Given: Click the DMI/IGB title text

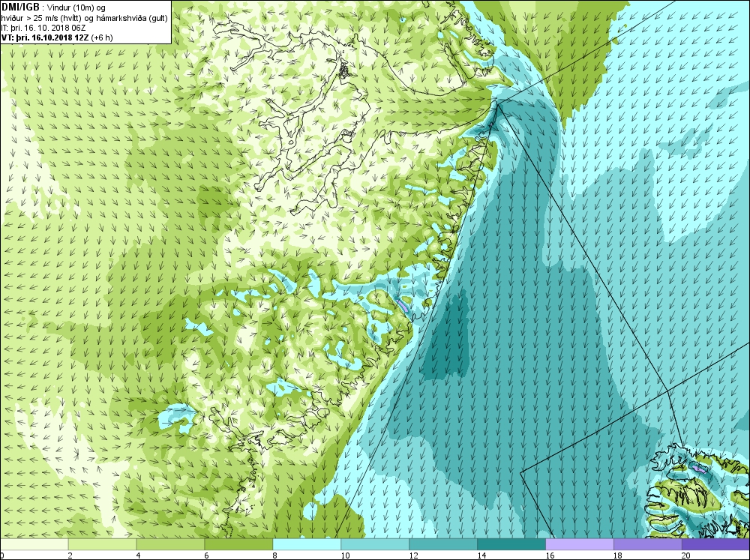Looking at the screenshot, I should (x=20, y=7).
